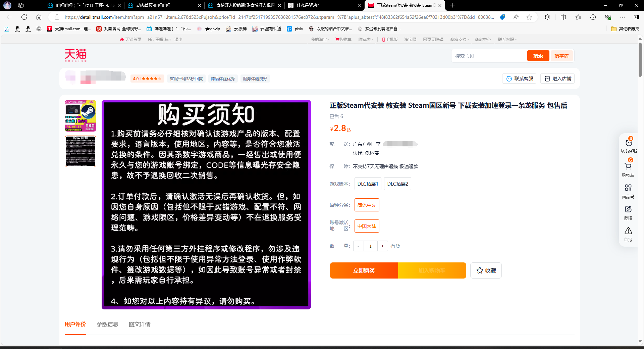Switch to the 参数信息 tab
Viewport: 644px width, 349px height.
click(107, 324)
